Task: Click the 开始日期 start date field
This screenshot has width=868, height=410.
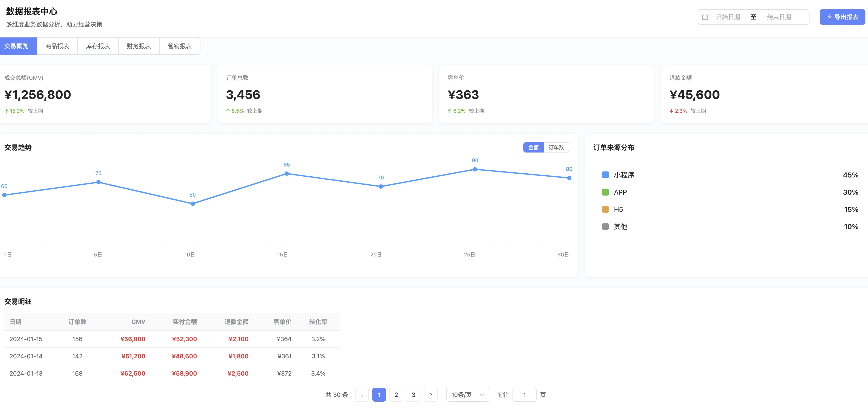Action: 728,17
